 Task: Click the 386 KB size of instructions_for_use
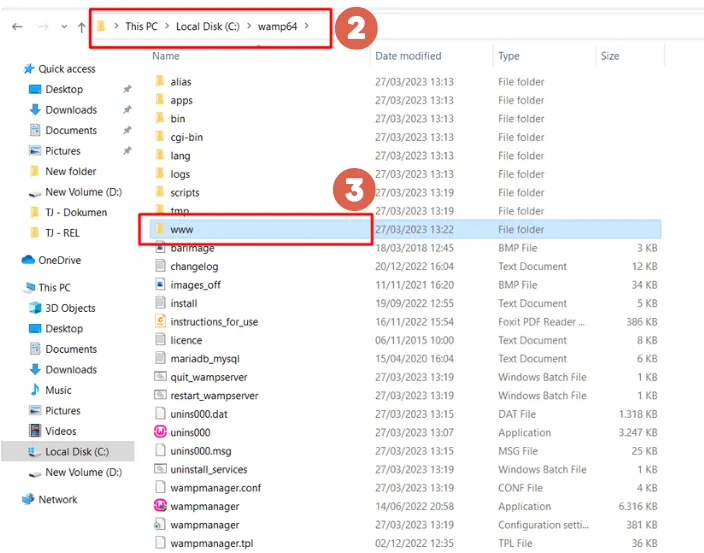tap(642, 322)
